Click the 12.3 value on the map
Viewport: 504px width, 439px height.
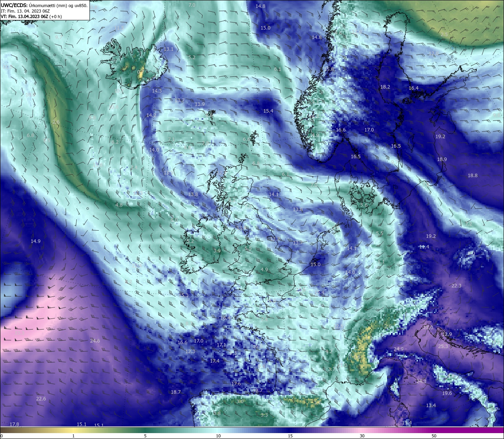click(x=190, y=351)
